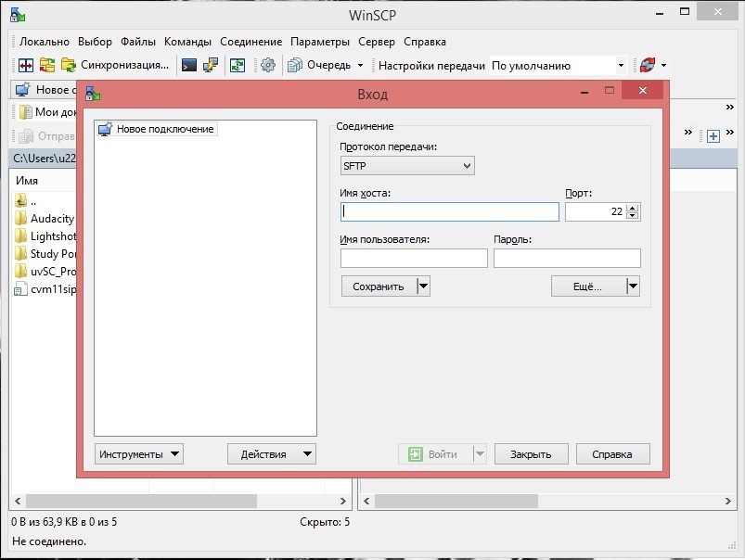745x560 pixels.
Task: Click the Закрыть button
Action: [x=532, y=454]
